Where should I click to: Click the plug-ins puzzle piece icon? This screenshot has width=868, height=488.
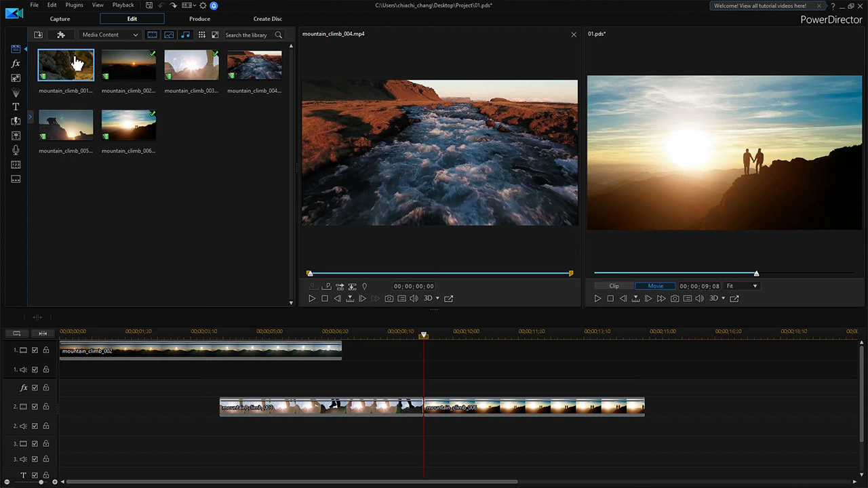tap(60, 35)
